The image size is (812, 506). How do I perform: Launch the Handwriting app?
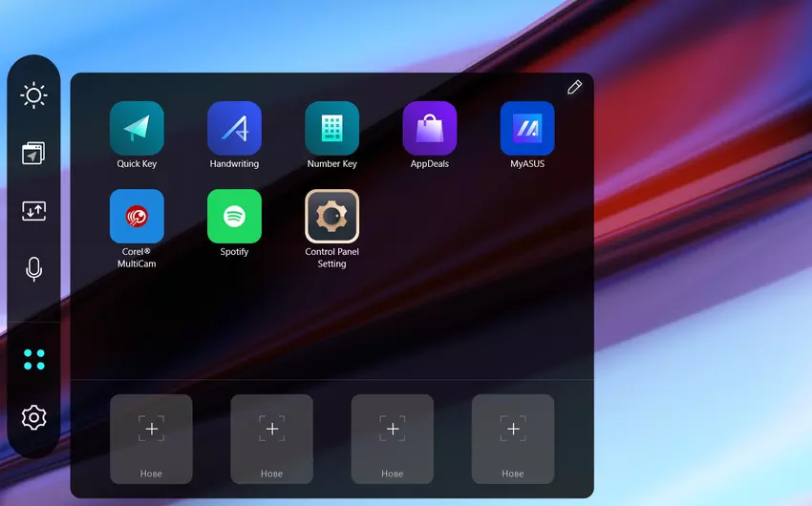click(234, 129)
